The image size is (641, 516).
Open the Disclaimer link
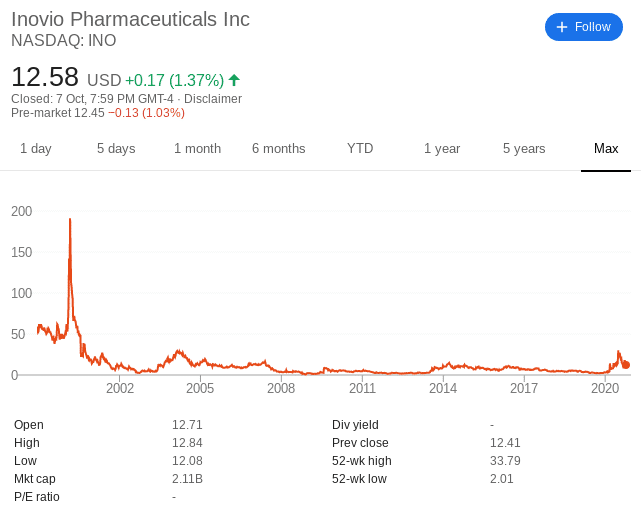click(x=213, y=99)
